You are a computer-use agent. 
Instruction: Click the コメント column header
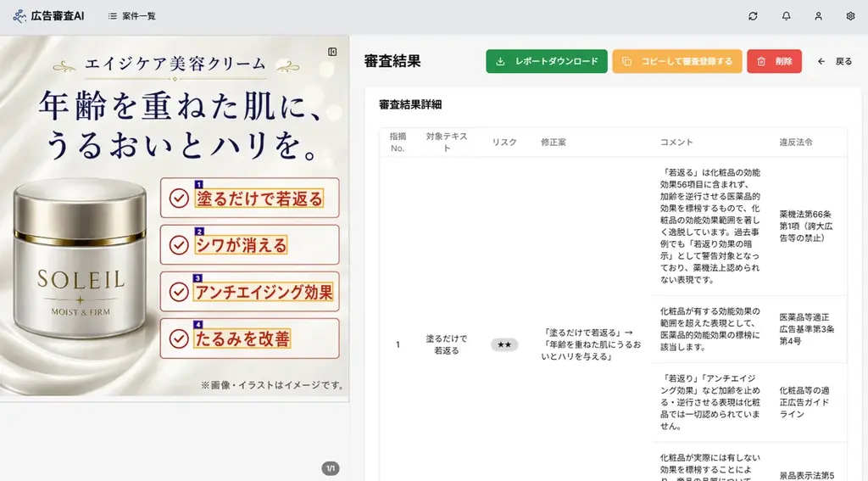676,142
